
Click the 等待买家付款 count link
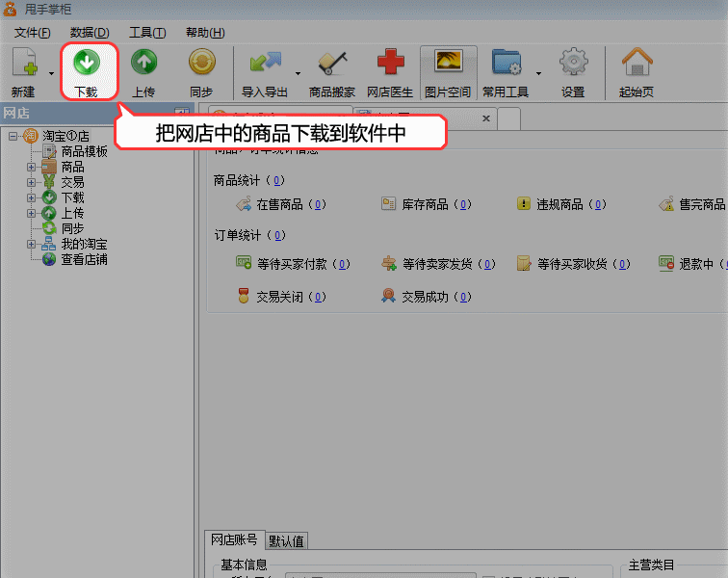[342, 264]
